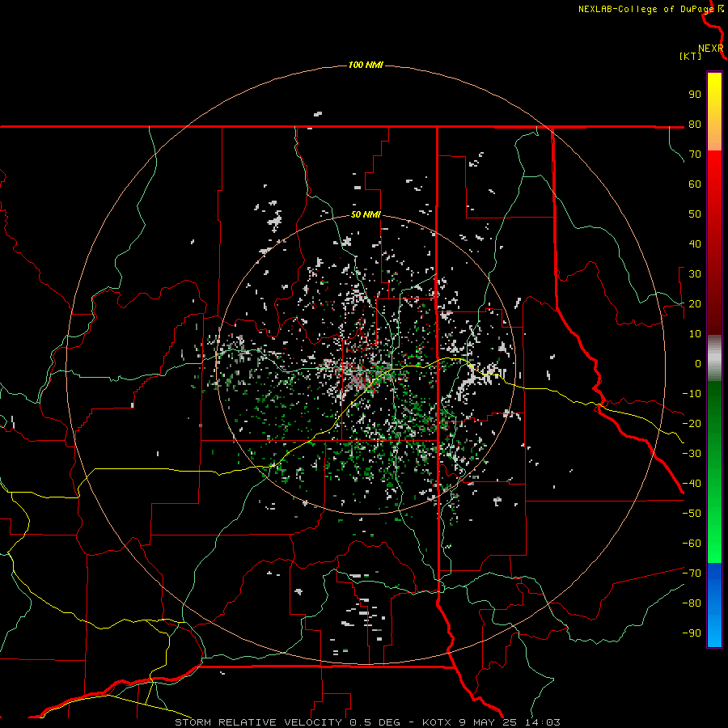This screenshot has width=728, height=728.
Task: Click the 40 value on velocity color scale
Action: pyautogui.click(x=695, y=244)
